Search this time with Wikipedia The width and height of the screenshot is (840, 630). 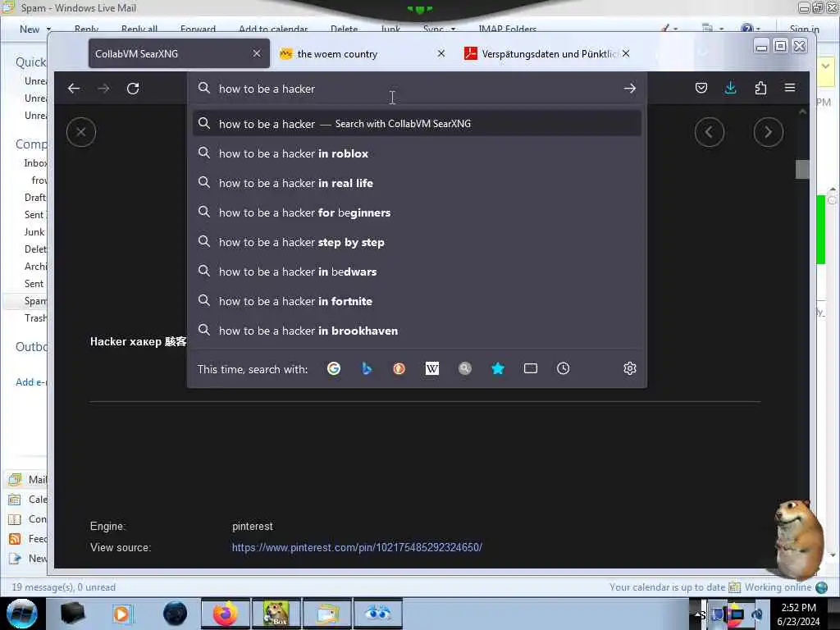click(431, 368)
